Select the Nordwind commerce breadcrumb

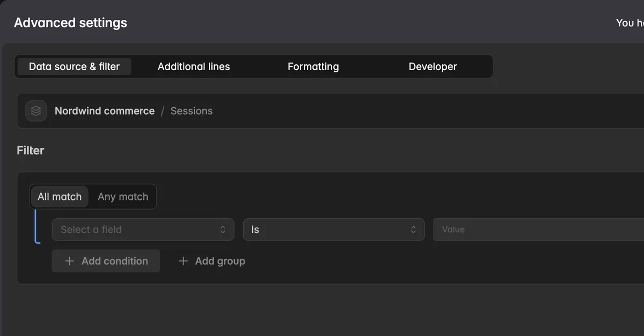tap(105, 111)
